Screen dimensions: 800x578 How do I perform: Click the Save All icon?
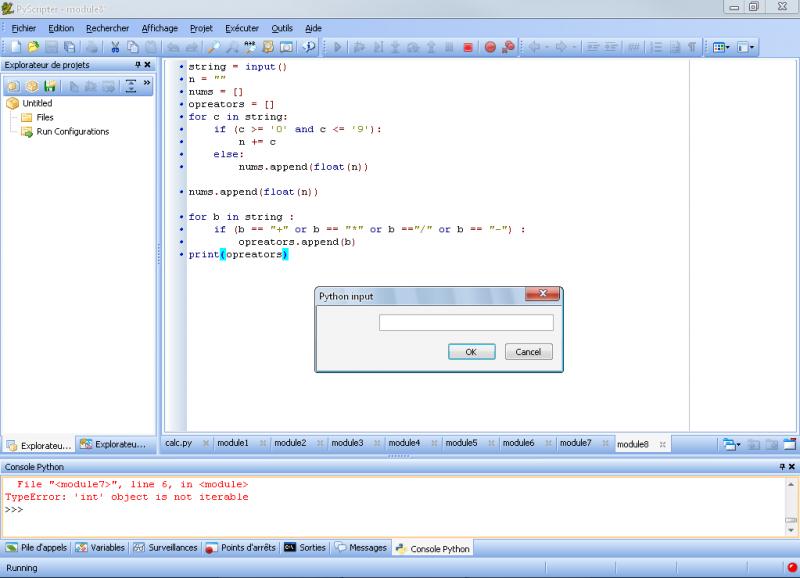click(69, 47)
